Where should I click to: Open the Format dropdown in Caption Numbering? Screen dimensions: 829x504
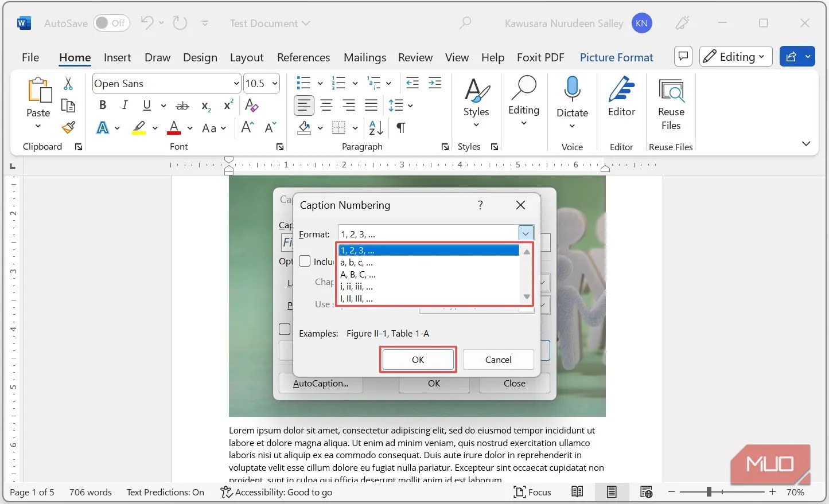click(x=525, y=233)
